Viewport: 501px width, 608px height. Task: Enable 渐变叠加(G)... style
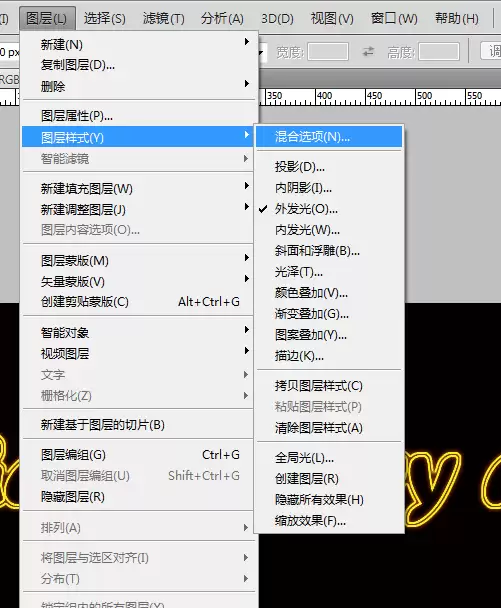tap(329, 314)
